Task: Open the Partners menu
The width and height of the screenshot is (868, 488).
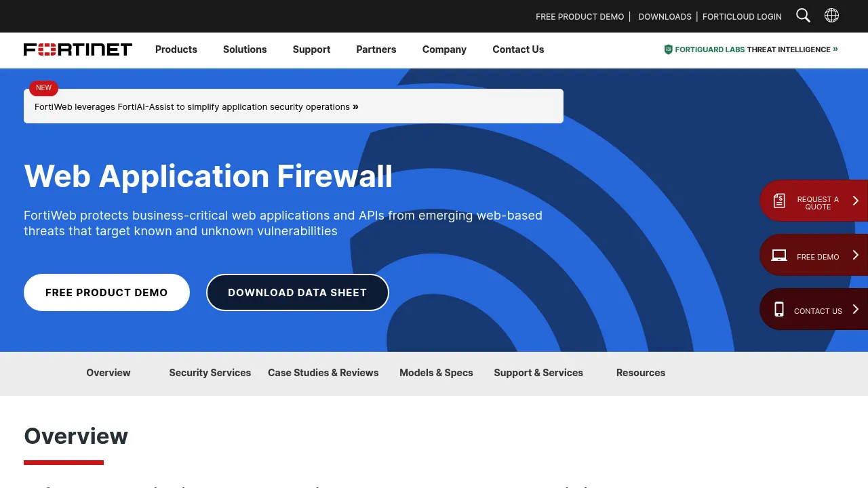Action: pyautogui.click(x=376, y=49)
